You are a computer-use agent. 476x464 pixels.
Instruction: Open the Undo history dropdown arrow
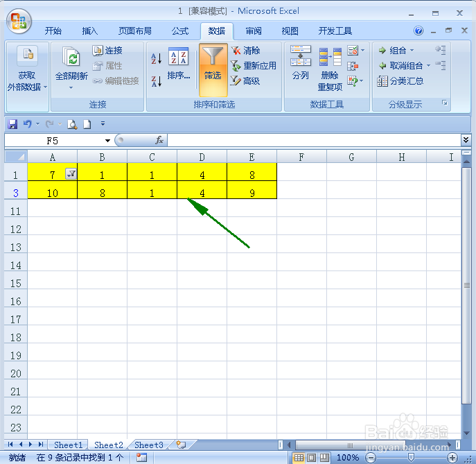[x=38, y=124]
